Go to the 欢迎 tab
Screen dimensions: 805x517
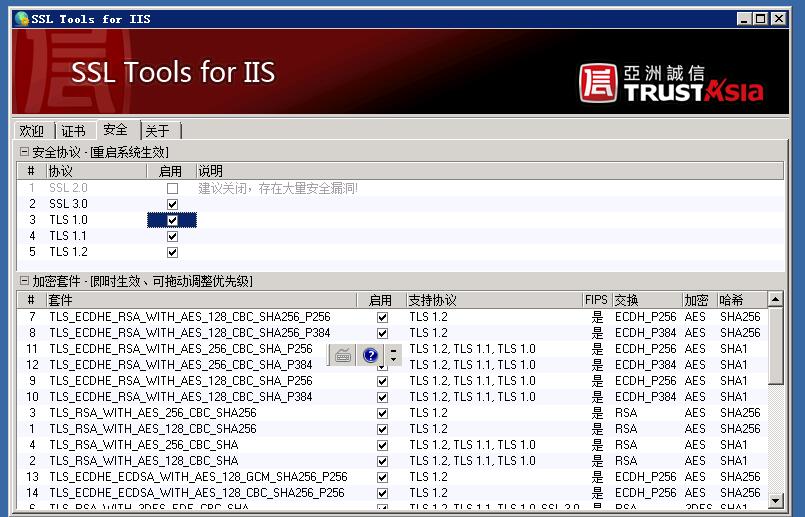(x=32, y=131)
